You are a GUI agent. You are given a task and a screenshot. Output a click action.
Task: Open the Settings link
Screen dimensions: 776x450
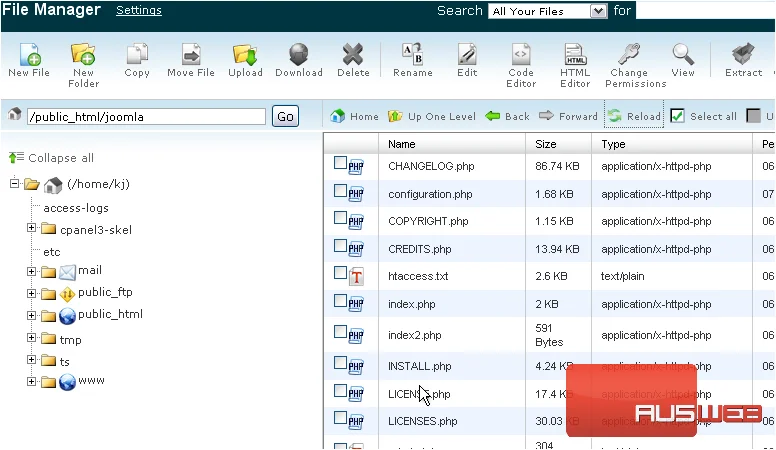(x=139, y=10)
